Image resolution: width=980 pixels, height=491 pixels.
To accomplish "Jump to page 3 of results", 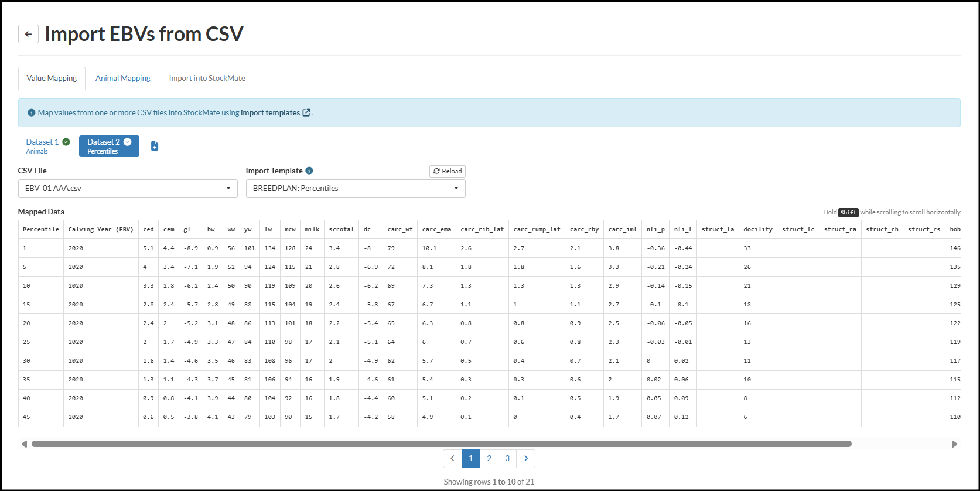I will tap(507, 458).
